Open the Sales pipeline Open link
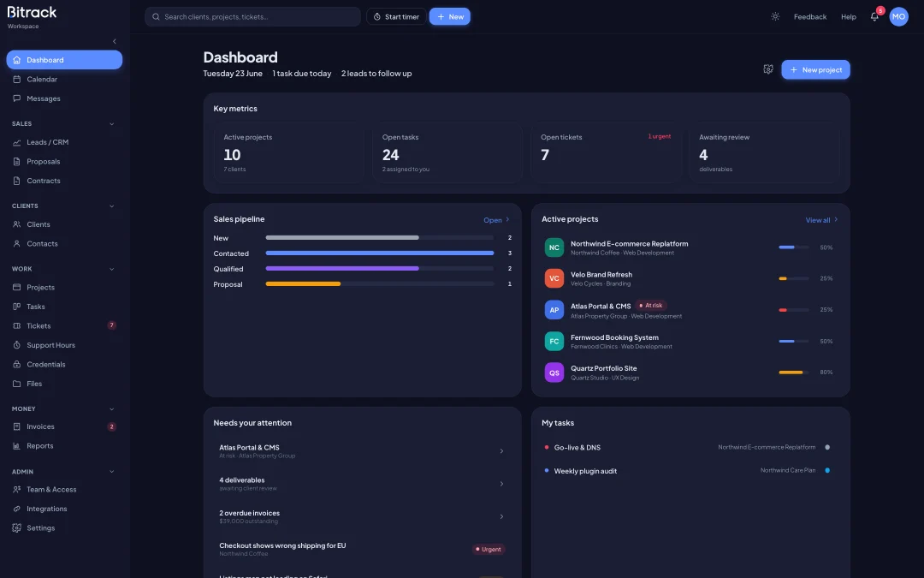 point(496,220)
